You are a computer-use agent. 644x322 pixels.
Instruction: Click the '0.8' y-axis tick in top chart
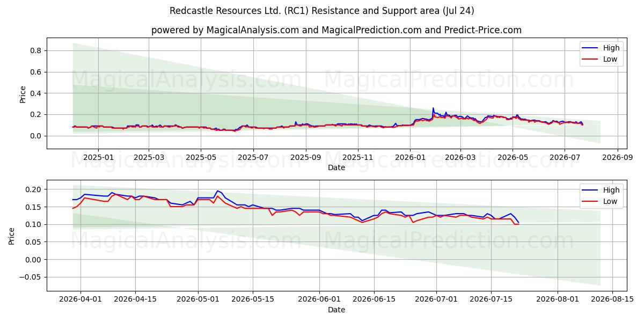pos(36,50)
